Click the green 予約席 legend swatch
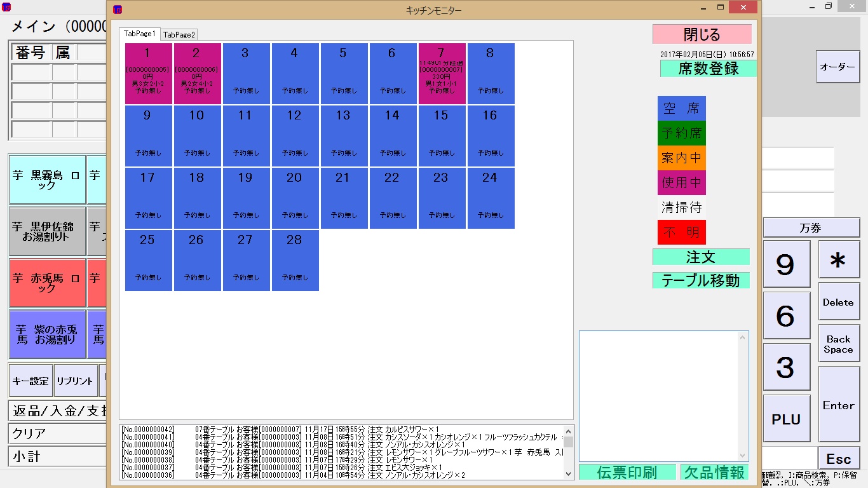 point(681,133)
